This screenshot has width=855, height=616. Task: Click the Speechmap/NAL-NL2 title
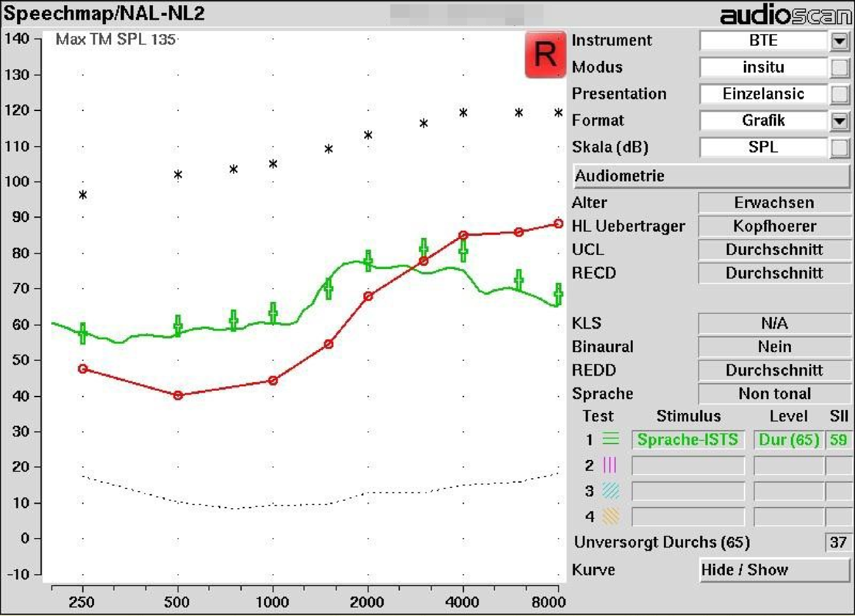coord(103,13)
